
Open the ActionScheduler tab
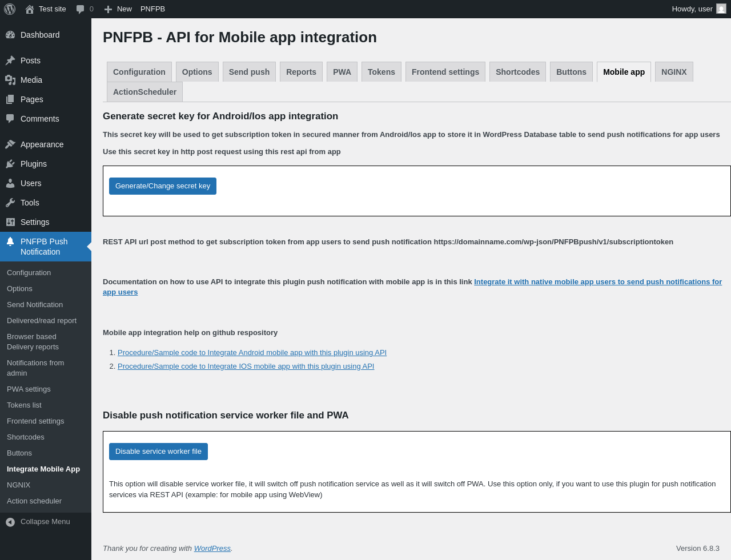pos(144,92)
